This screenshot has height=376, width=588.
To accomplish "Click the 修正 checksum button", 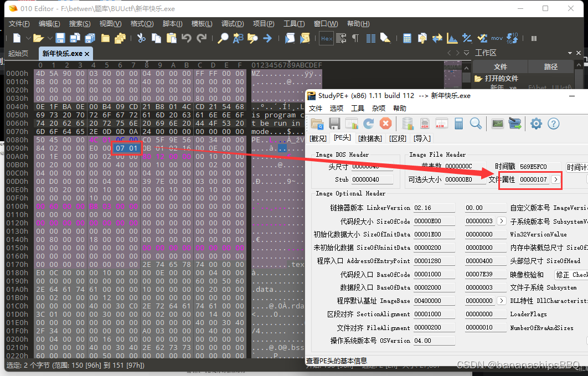I will (571, 275).
